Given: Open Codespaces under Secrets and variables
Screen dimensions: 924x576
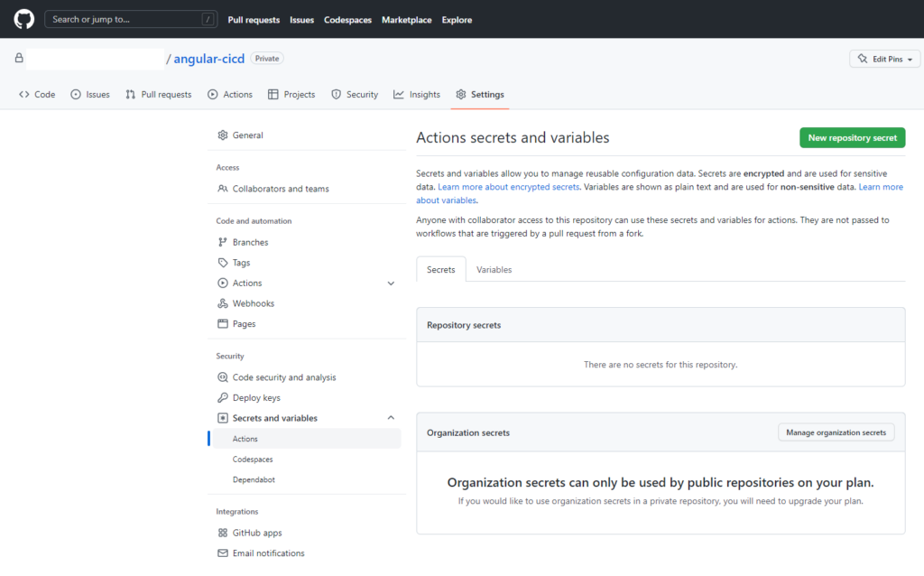Looking at the screenshot, I should (253, 460).
